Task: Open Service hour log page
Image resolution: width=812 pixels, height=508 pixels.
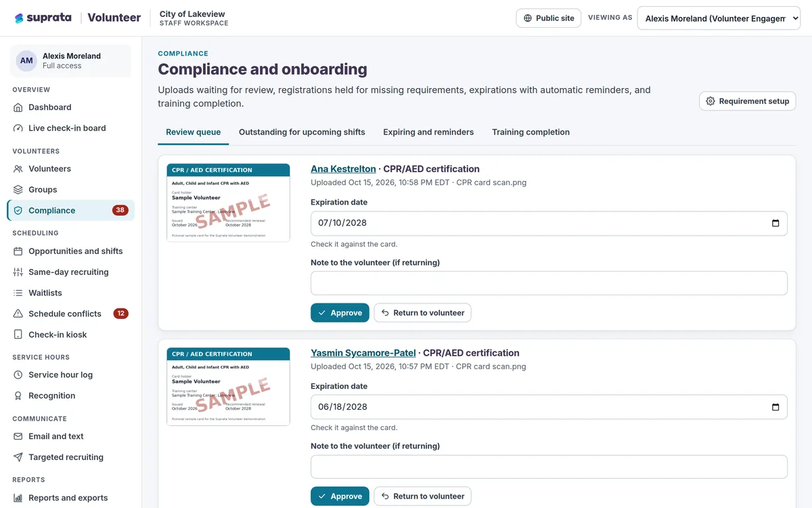Action: click(x=70, y=375)
